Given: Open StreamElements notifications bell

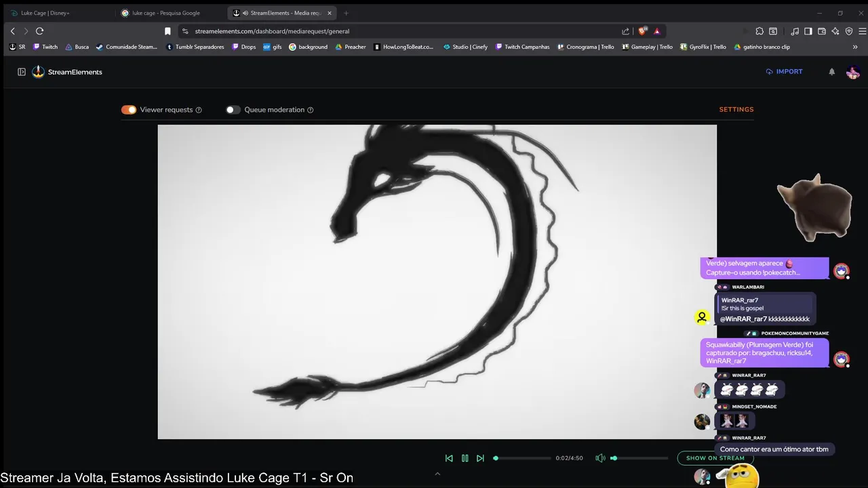Looking at the screenshot, I should (x=831, y=72).
